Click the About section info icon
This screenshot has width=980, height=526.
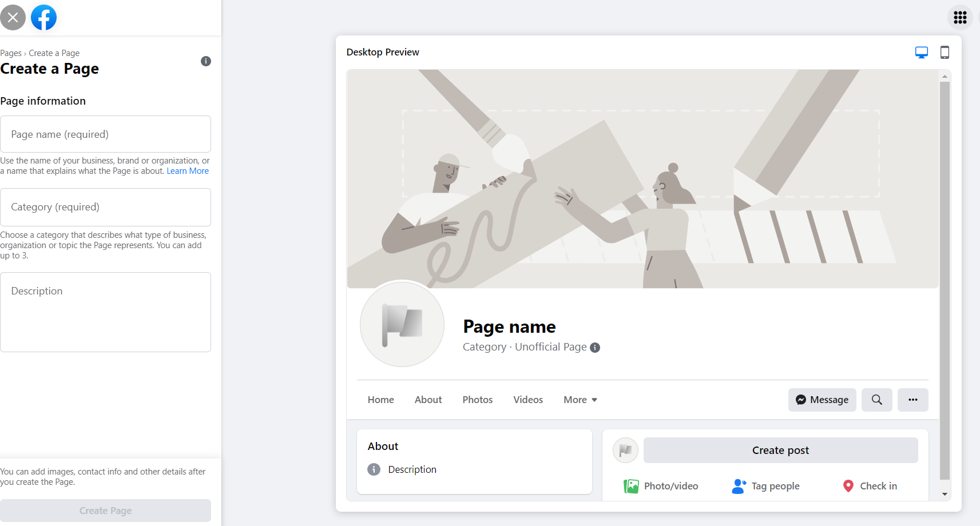click(x=374, y=469)
